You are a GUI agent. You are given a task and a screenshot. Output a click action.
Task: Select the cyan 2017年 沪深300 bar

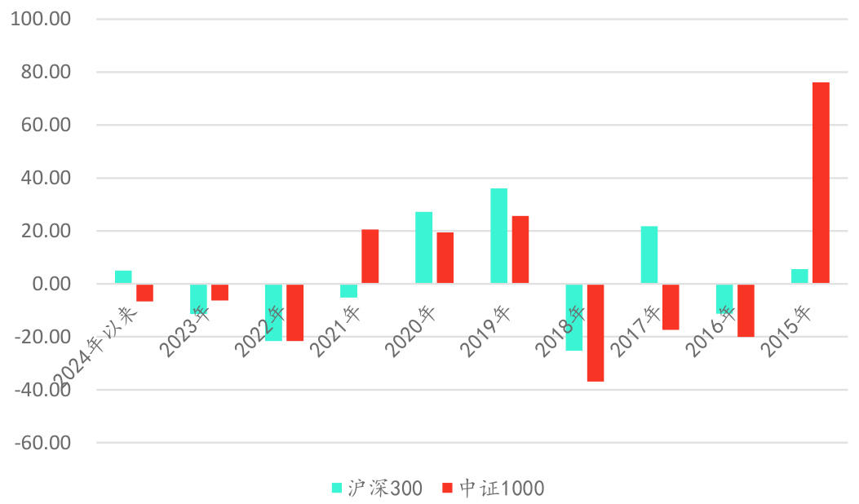point(649,254)
